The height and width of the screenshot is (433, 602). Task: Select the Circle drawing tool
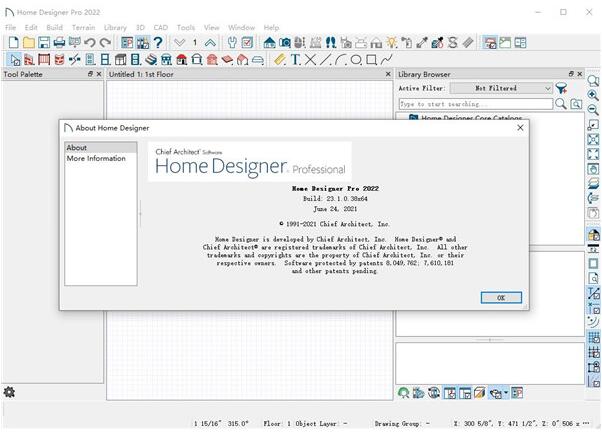[356, 59]
